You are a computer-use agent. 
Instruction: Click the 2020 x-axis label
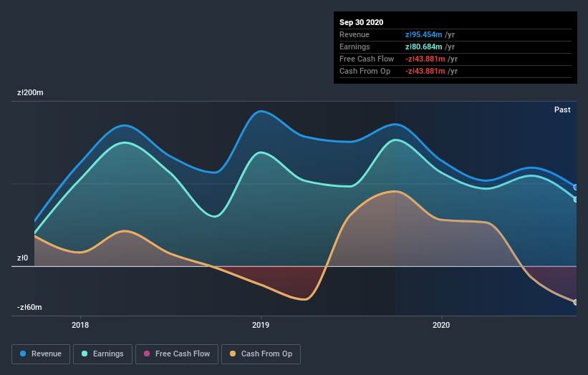pyautogui.click(x=441, y=325)
